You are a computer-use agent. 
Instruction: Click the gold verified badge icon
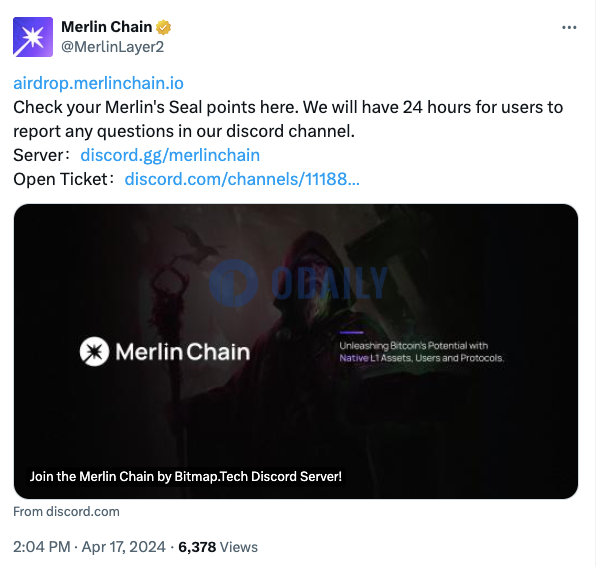(163, 27)
